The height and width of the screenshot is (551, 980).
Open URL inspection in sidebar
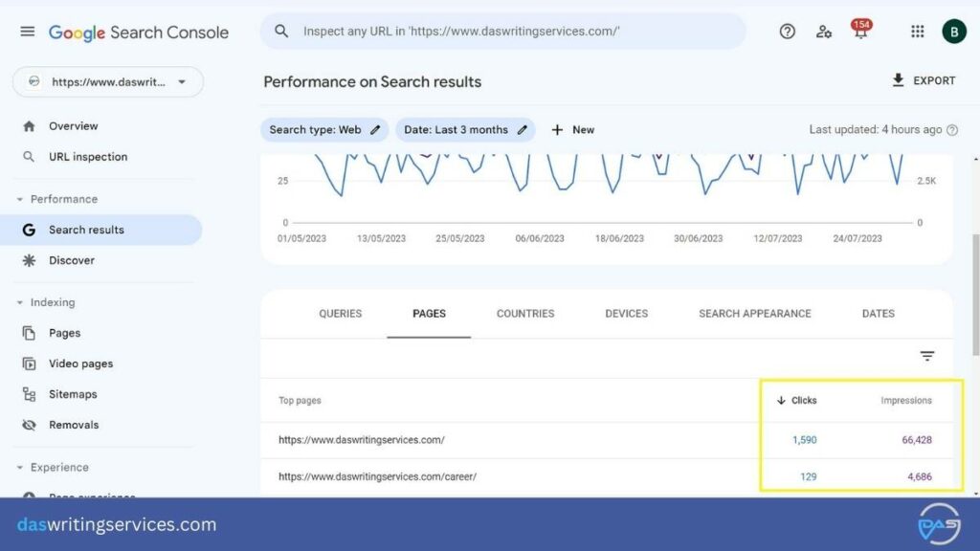pyautogui.click(x=88, y=157)
